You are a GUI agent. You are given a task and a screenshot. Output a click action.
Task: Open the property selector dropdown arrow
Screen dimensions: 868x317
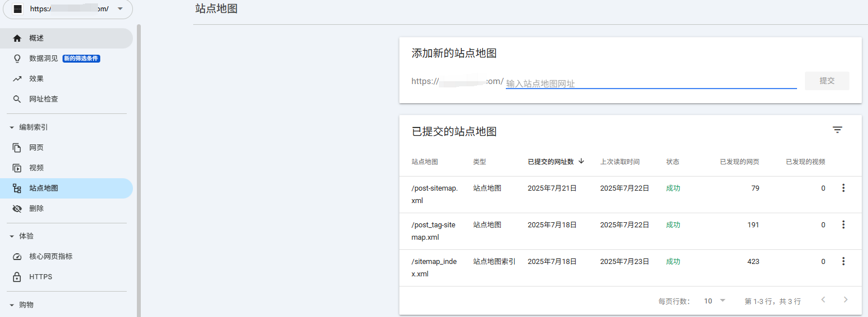tap(120, 9)
